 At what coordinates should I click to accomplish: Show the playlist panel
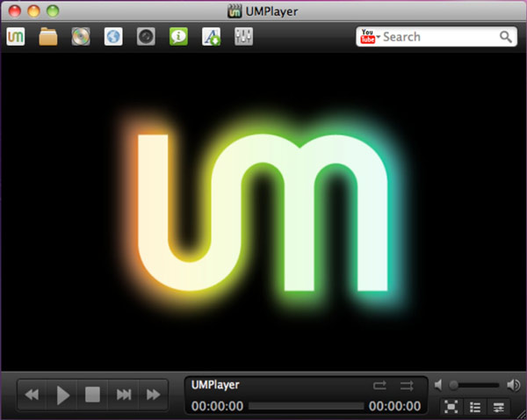[475, 407]
